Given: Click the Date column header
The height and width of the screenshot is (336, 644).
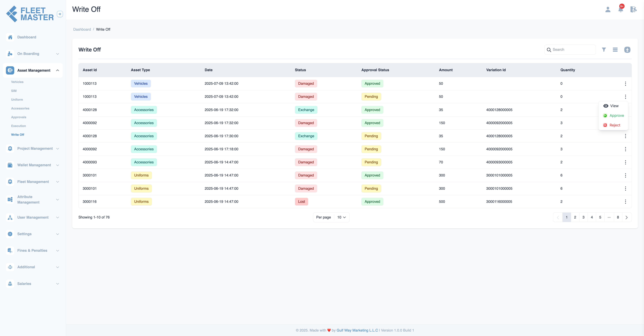Looking at the screenshot, I should point(208,70).
